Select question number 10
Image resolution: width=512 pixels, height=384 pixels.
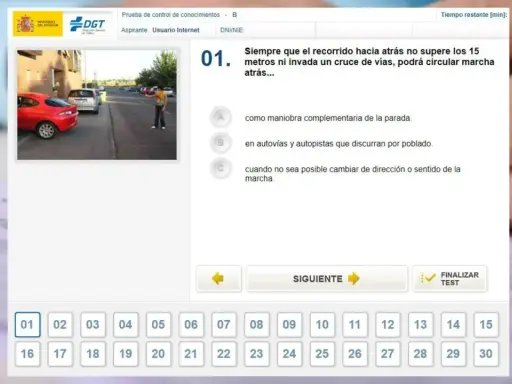pos(322,324)
